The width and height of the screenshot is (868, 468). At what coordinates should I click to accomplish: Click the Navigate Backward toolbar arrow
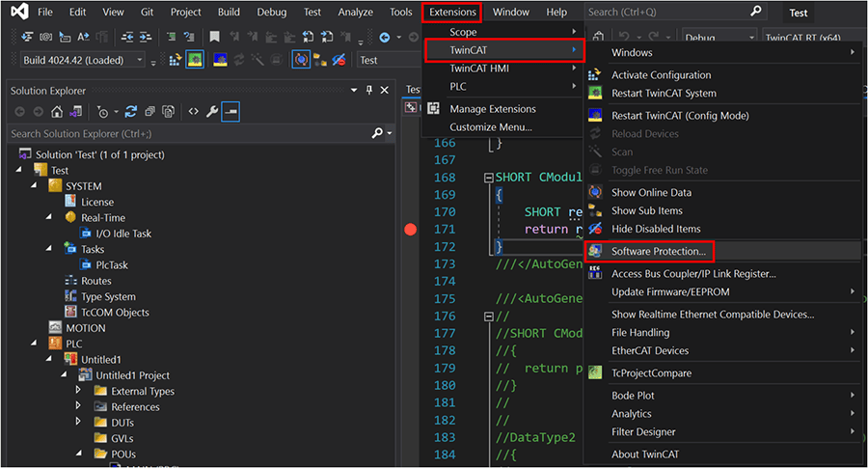(x=384, y=37)
